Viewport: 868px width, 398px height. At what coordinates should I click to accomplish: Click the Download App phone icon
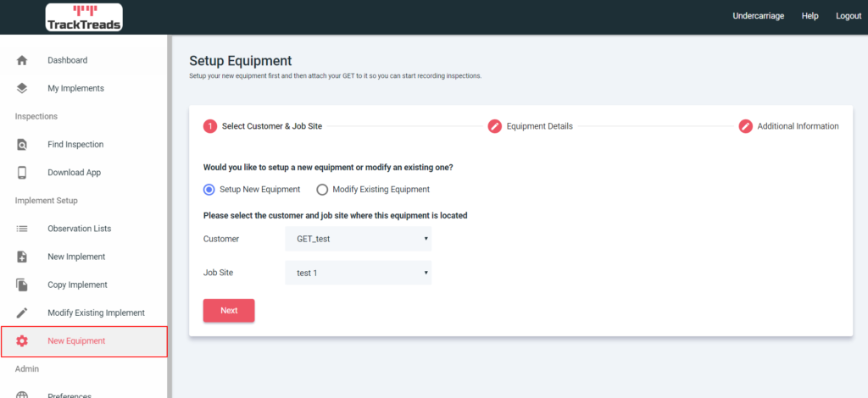tap(22, 173)
